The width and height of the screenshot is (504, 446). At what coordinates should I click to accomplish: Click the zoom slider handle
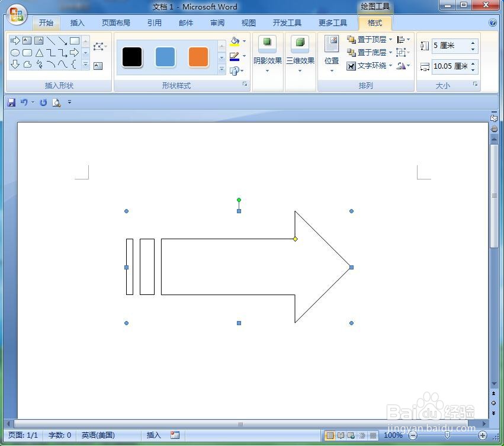pos(447,435)
